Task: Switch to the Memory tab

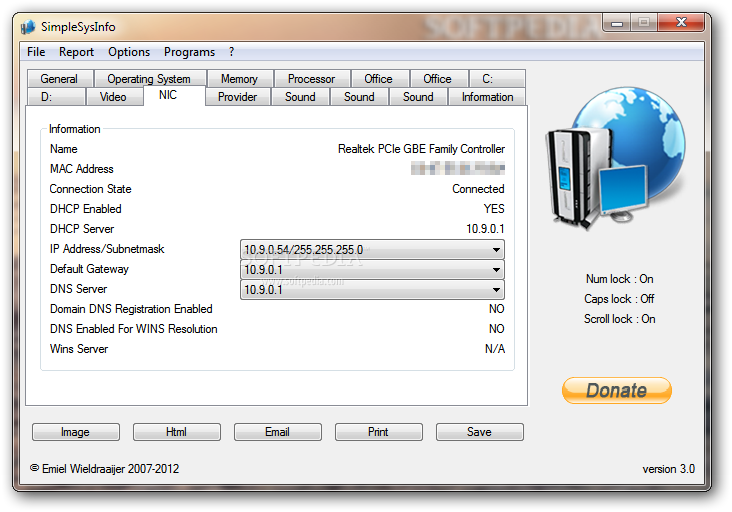Action: point(239,78)
